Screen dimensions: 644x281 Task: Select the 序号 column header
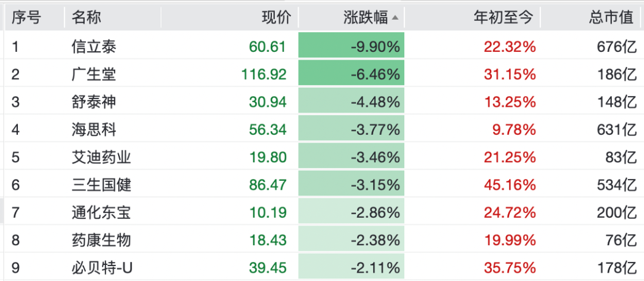coord(27,18)
